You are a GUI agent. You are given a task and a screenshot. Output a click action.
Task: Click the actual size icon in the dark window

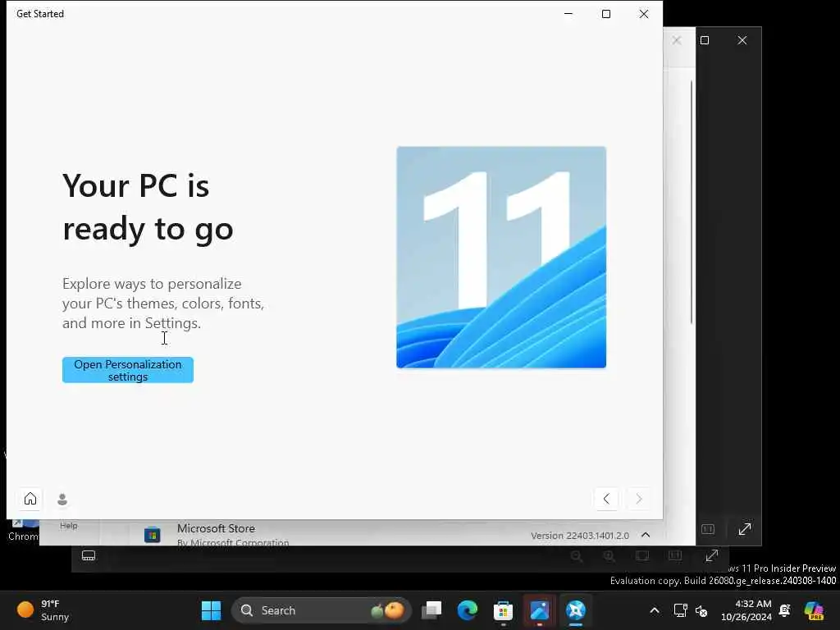click(x=708, y=529)
